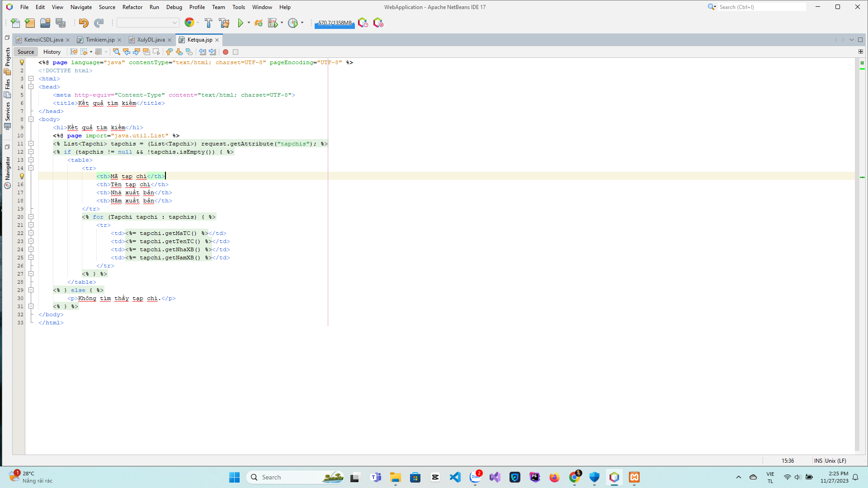Open the Refactor menu
868x488 pixels.
click(132, 7)
